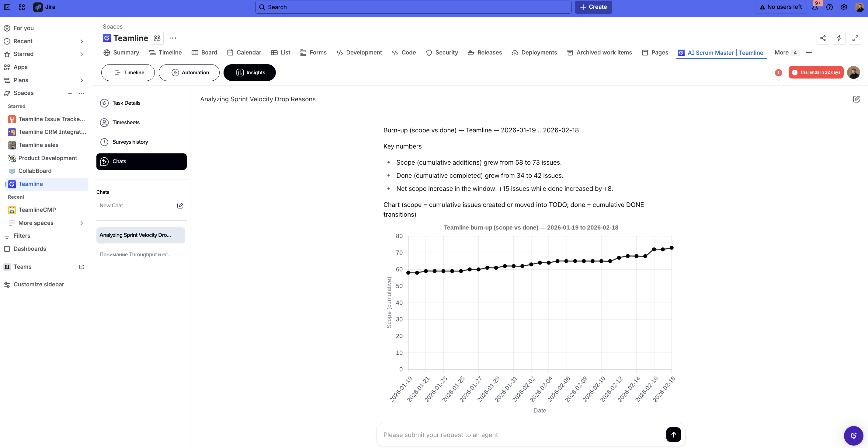Switch to the Summary tab

[x=121, y=53]
